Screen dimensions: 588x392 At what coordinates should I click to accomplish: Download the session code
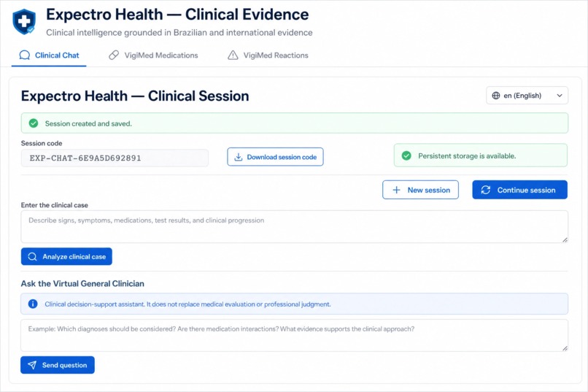(275, 157)
